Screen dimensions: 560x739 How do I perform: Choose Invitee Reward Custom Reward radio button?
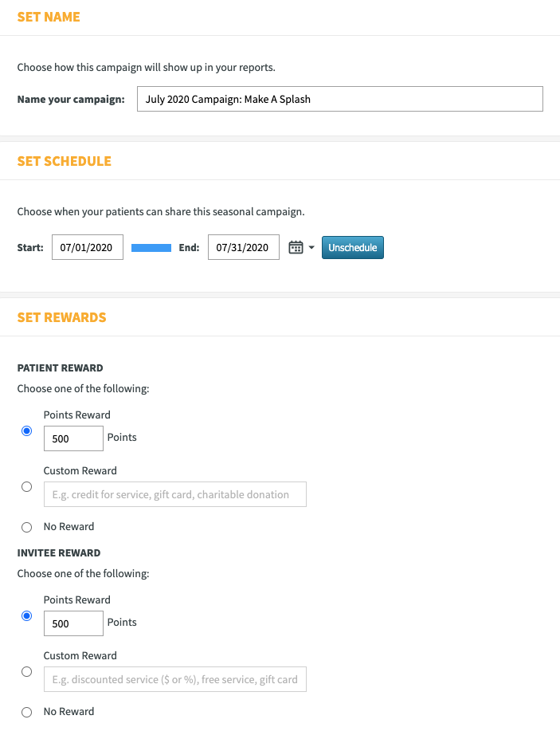[27, 671]
